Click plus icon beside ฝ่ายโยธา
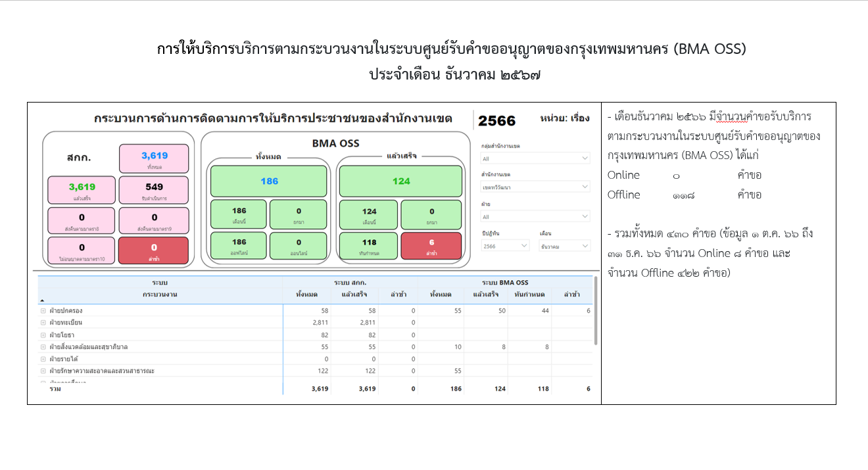Viewport: 868px width, 470px height. tap(43, 335)
